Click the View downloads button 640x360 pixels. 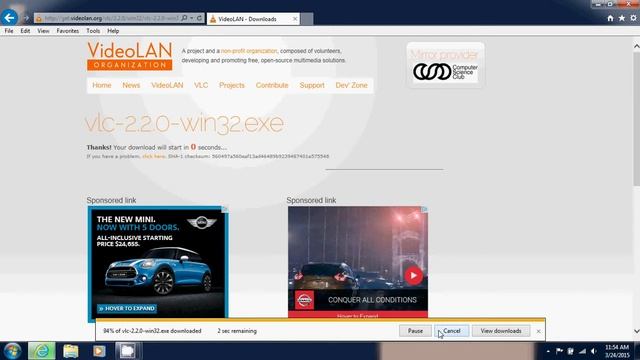click(x=501, y=331)
